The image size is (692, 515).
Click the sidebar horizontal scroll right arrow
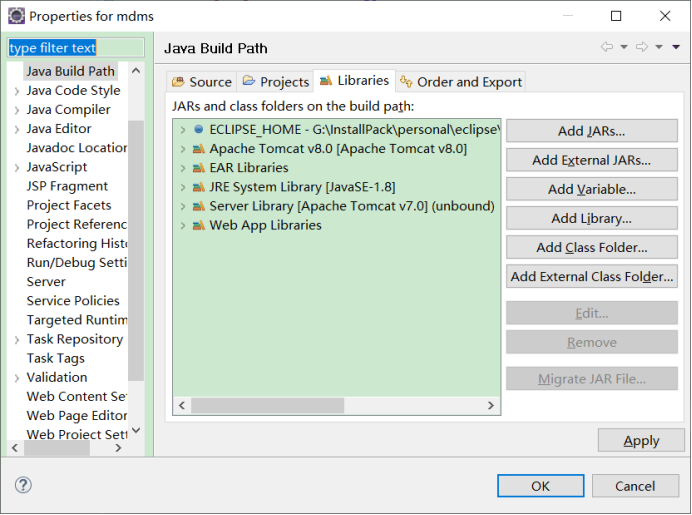coord(118,448)
